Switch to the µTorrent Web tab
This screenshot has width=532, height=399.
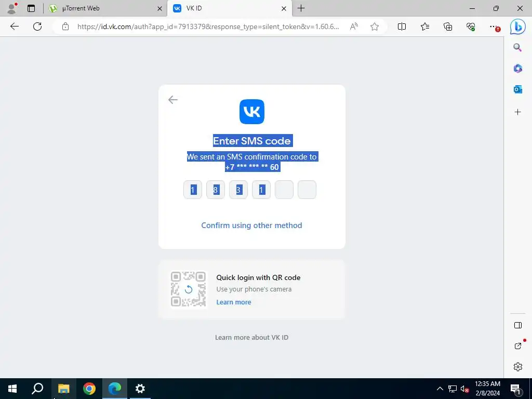pos(106,8)
